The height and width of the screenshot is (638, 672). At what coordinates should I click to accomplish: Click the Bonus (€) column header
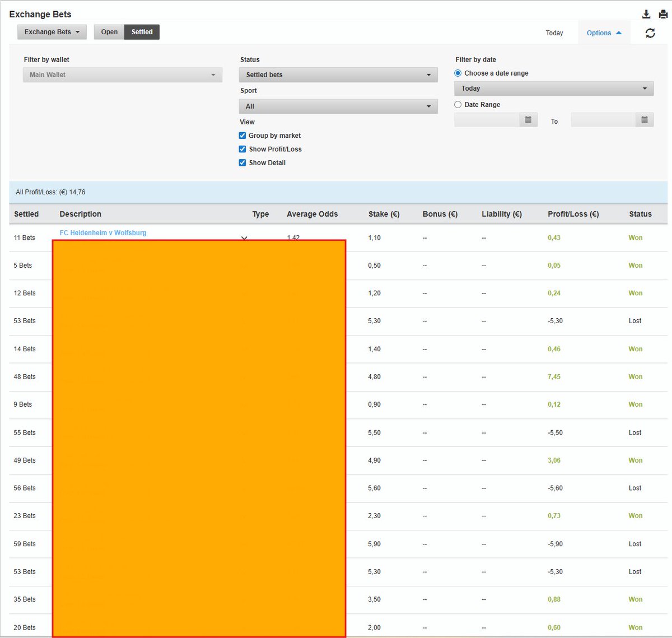click(440, 214)
